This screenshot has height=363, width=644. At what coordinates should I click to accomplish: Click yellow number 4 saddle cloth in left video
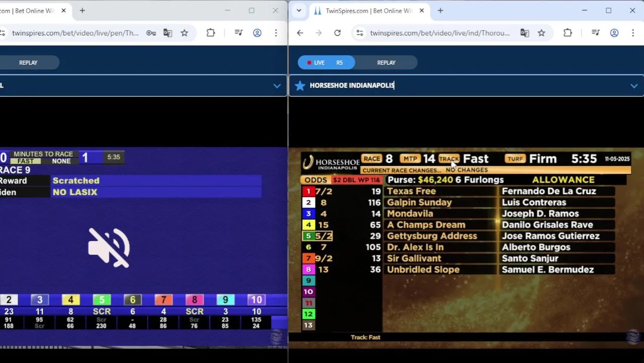[x=71, y=300]
